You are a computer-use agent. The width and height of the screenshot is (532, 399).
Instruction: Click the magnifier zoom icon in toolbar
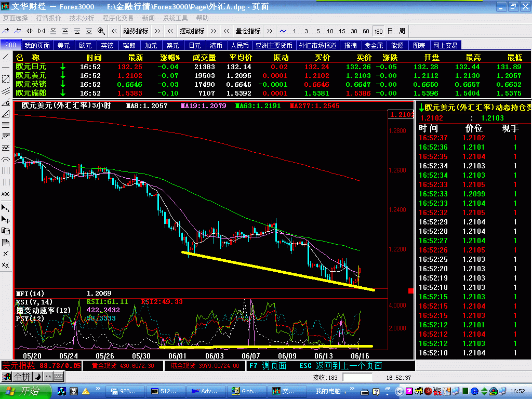point(101,31)
